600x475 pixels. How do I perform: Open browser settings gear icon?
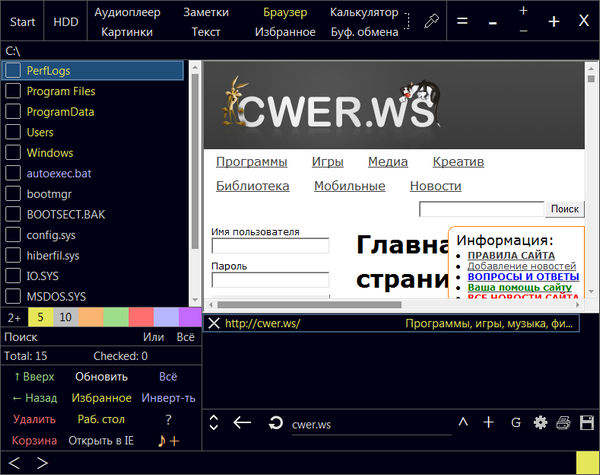tap(540, 423)
